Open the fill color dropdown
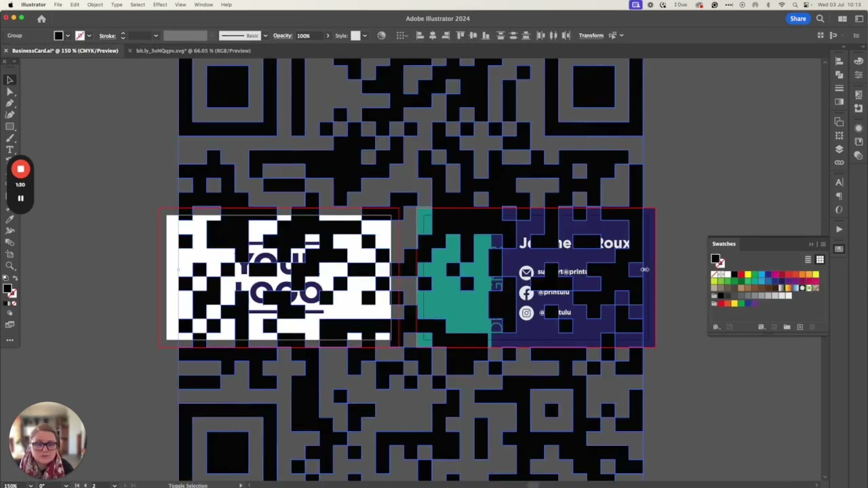The width and height of the screenshot is (868, 488). click(68, 36)
